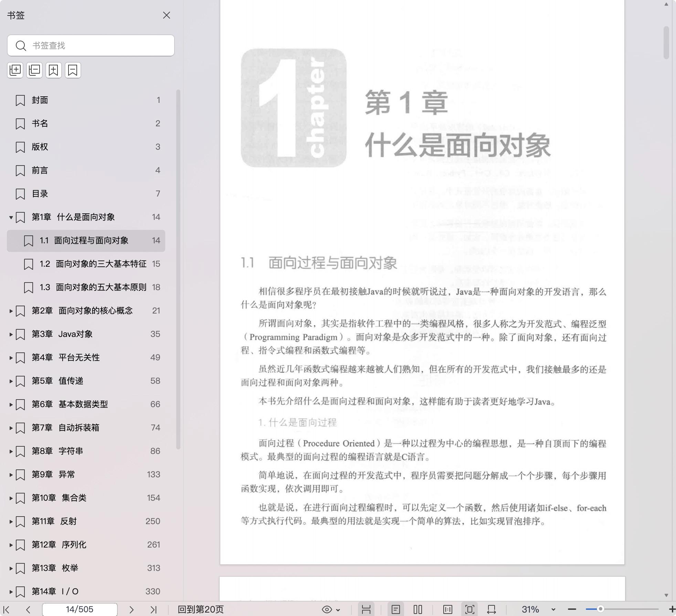Jump to 第9章 异常 bookmark text
This screenshot has height=616, width=676.
pos(53,475)
